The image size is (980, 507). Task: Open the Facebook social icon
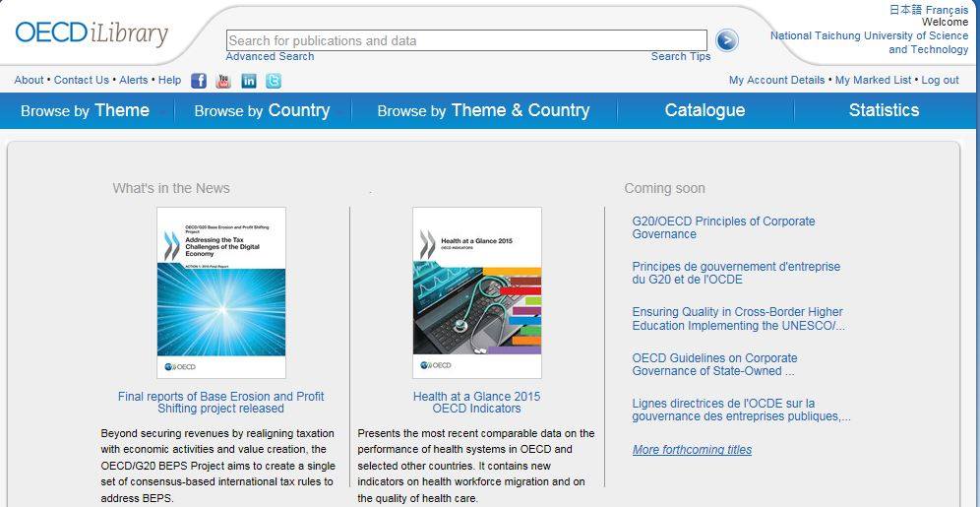pyautogui.click(x=199, y=81)
